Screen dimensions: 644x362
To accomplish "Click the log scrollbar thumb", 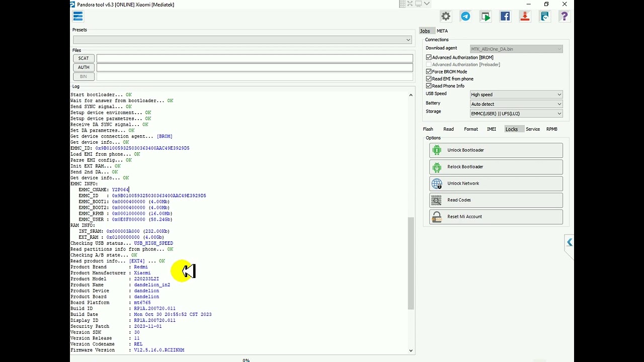I will 411,263.
